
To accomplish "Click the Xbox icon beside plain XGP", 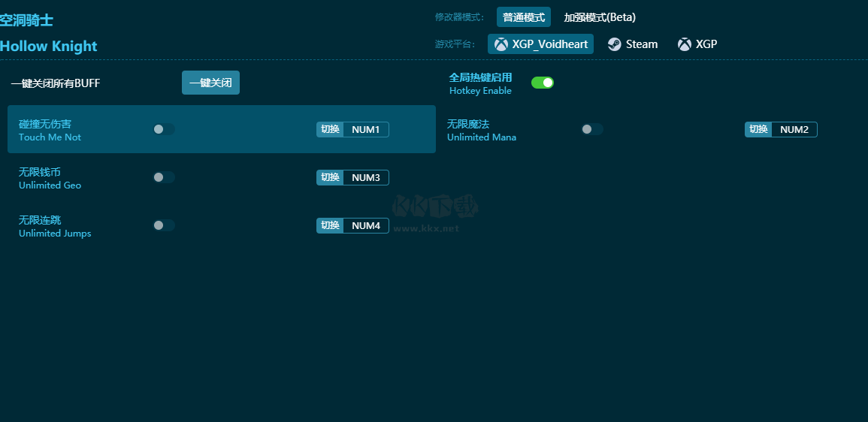I will 685,44.
